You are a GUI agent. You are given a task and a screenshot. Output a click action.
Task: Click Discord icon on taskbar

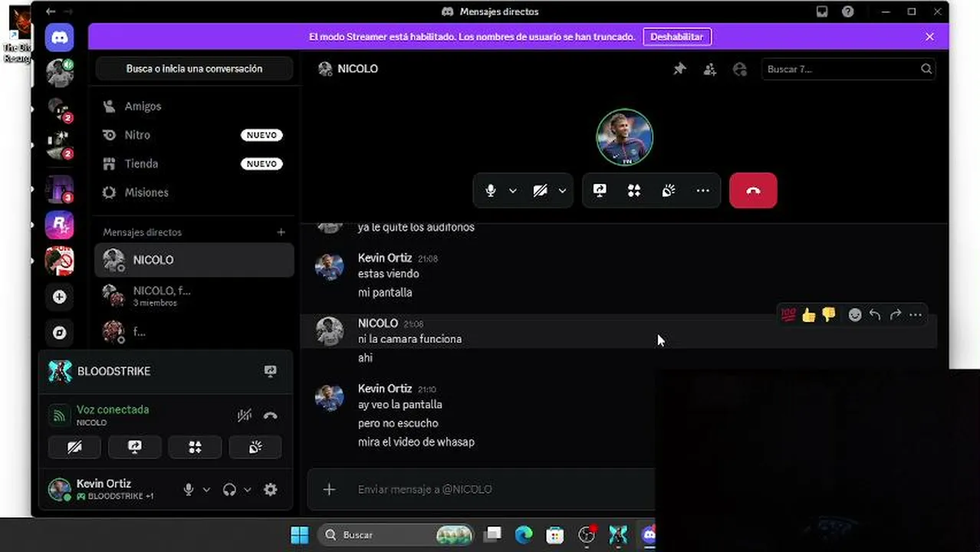[649, 535]
